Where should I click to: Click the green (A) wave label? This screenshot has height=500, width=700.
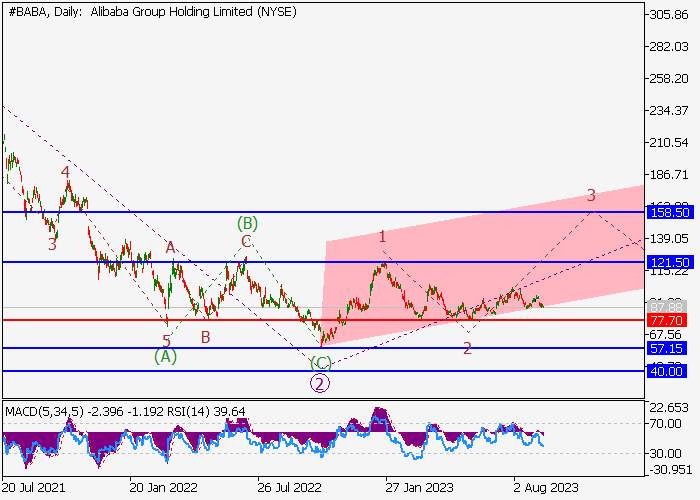(x=166, y=357)
